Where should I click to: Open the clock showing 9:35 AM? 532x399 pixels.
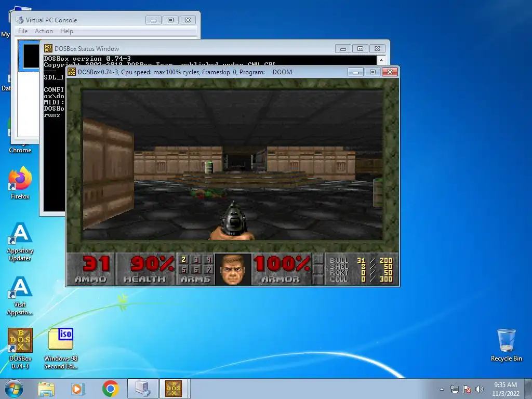(x=506, y=389)
